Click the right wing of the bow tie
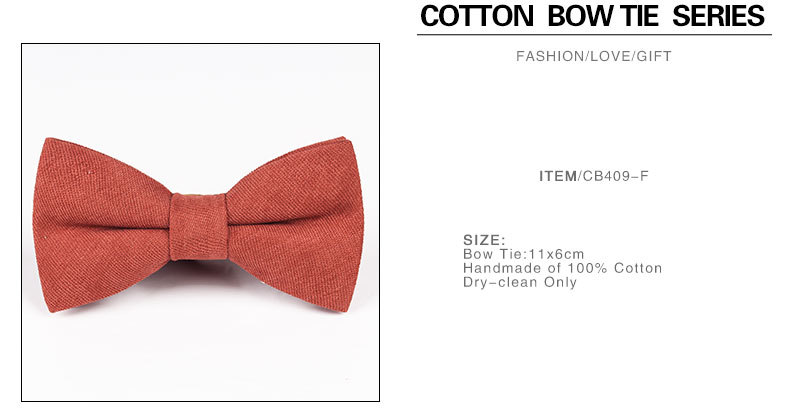The width and height of the screenshot is (790, 417). coord(295,224)
